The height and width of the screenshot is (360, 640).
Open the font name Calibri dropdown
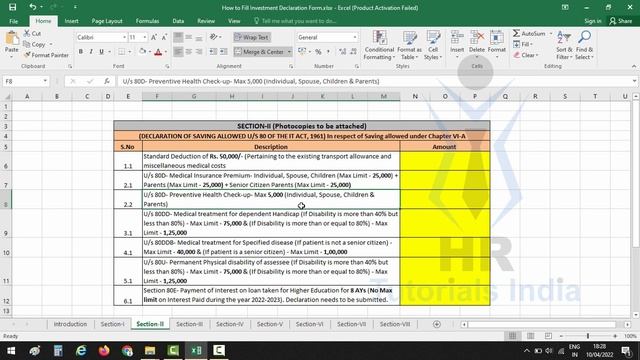point(124,37)
